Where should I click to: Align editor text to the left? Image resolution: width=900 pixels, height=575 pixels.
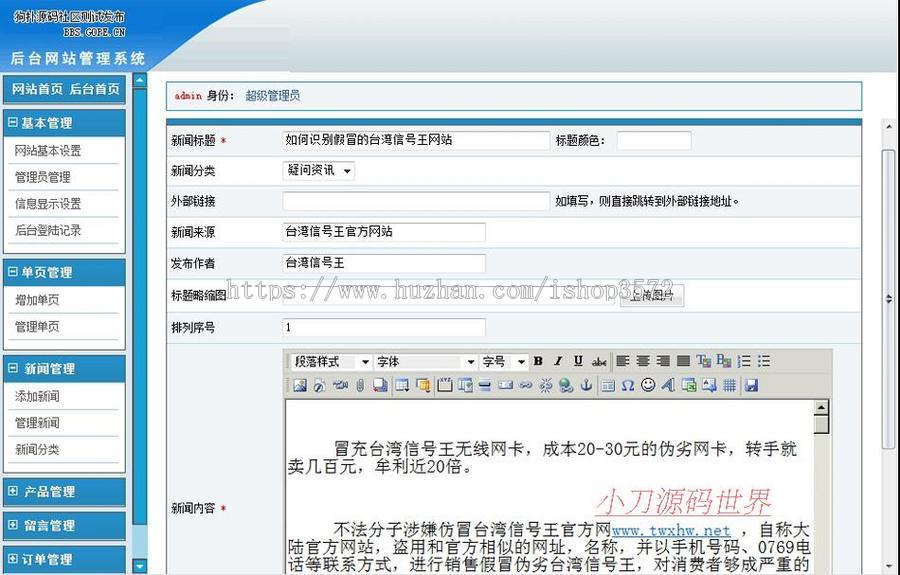(622, 361)
